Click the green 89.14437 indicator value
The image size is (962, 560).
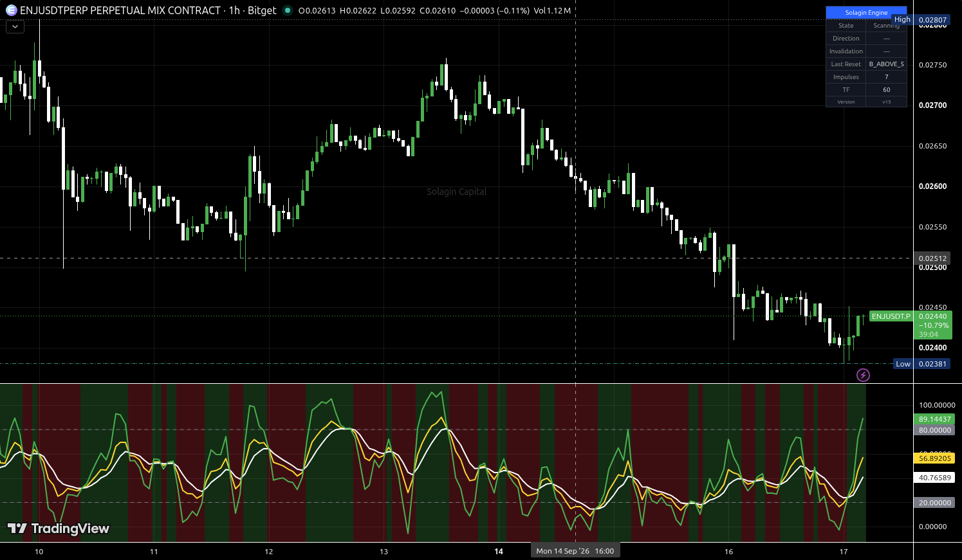pos(934,419)
